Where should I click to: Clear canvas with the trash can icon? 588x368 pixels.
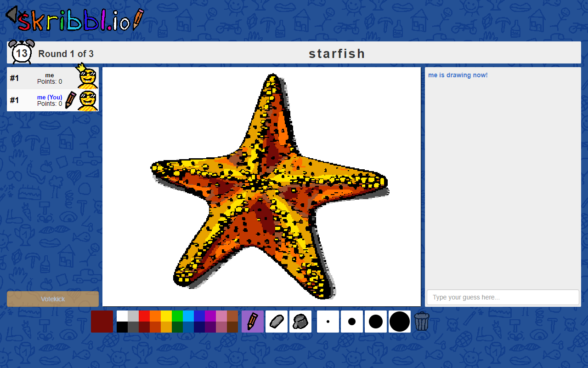(x=422, y=322)
